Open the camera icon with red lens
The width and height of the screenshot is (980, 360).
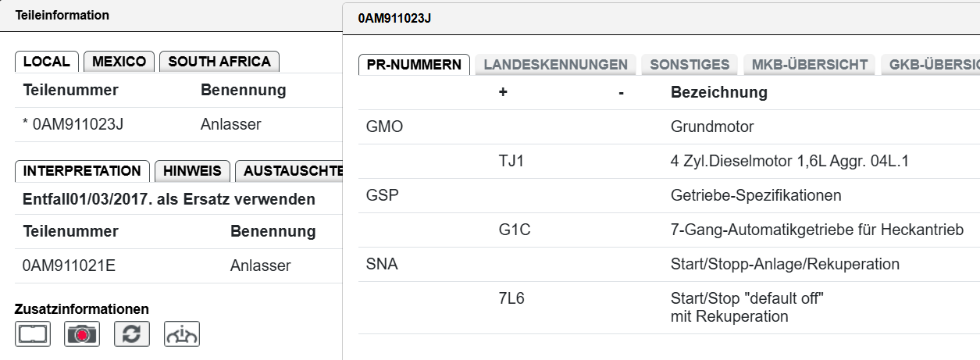[x=82, y=334]
